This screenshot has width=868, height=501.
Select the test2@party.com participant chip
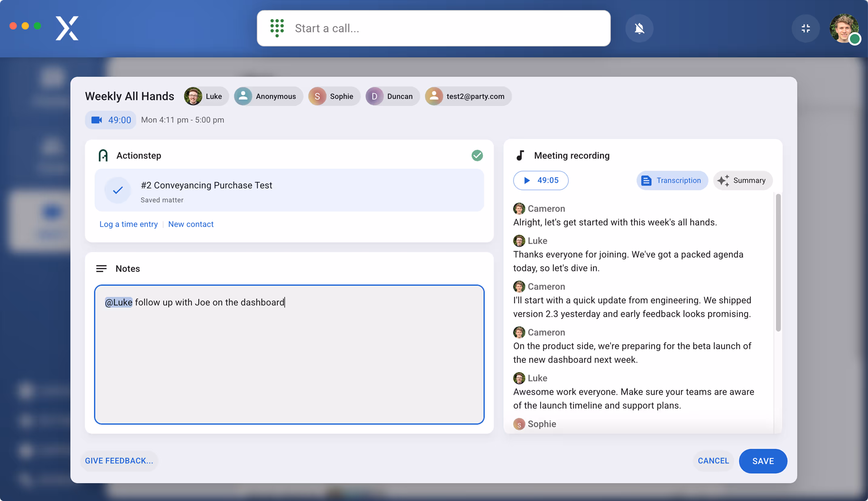tap(468, 96)
